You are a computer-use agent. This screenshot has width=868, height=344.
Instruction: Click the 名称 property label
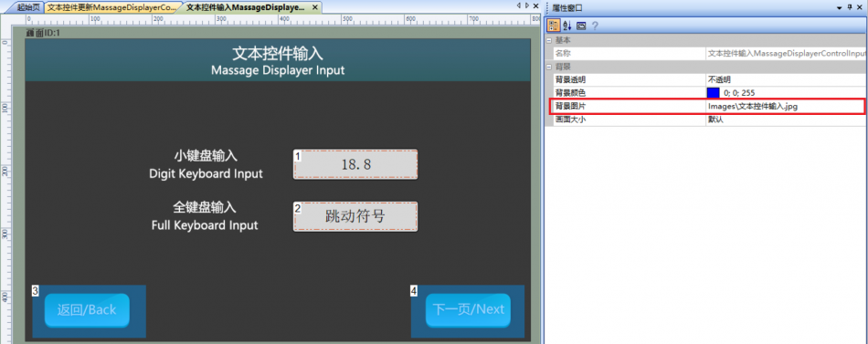click(x=563, y=53)
